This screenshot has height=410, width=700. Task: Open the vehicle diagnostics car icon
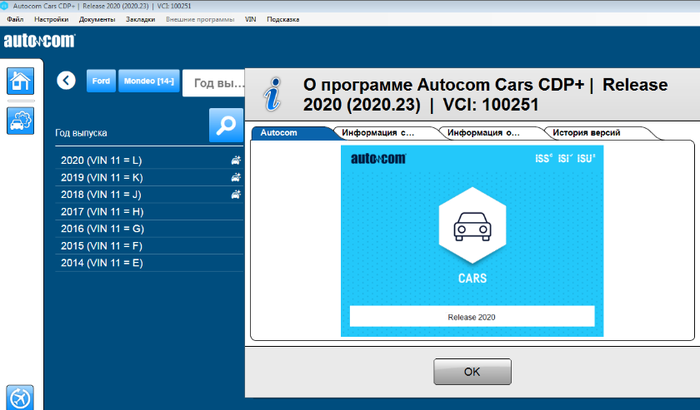coord(20,122)
